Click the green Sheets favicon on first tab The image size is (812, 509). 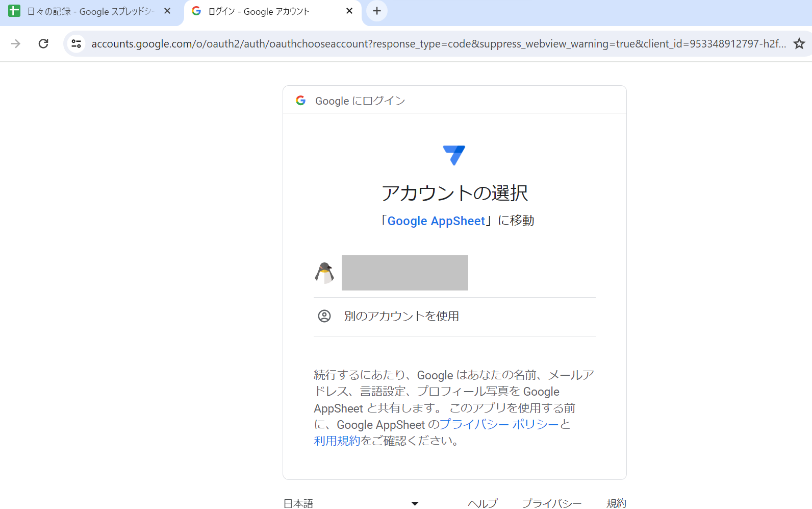tap(15, 11)
